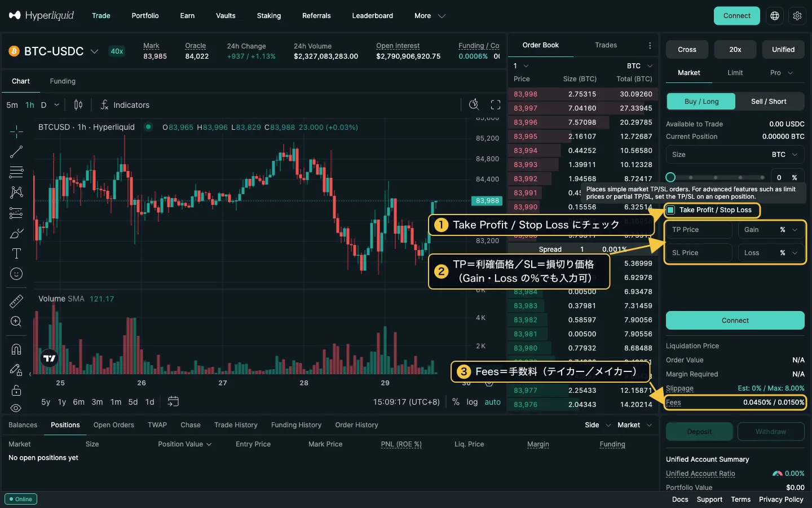Open the emoji icons tool
The image size is (812, 508).
(x=16, y=274)
